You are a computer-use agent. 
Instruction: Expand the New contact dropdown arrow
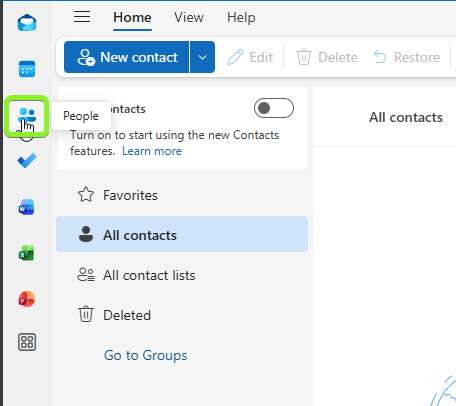coord(202,57)
